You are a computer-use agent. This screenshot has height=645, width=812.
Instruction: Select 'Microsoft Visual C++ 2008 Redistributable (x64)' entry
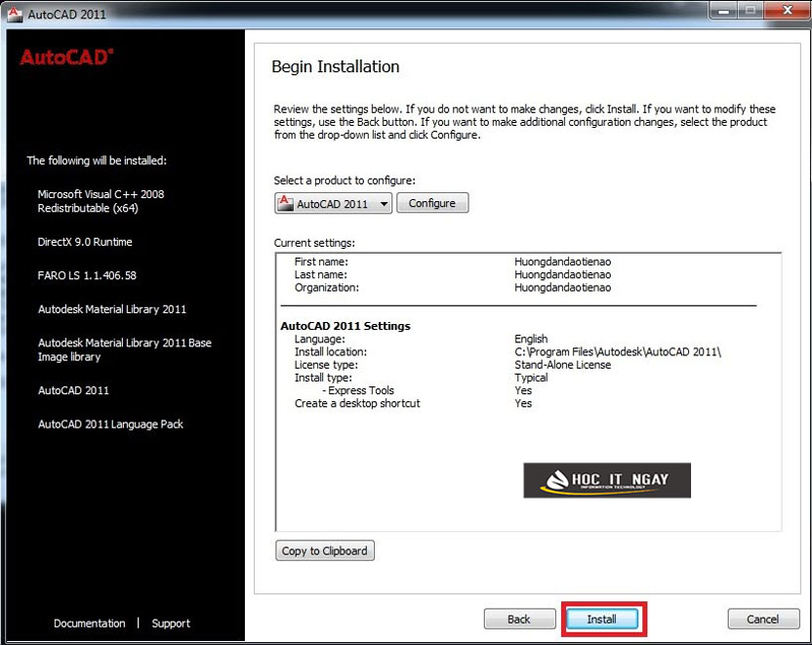tap(101, 201)
